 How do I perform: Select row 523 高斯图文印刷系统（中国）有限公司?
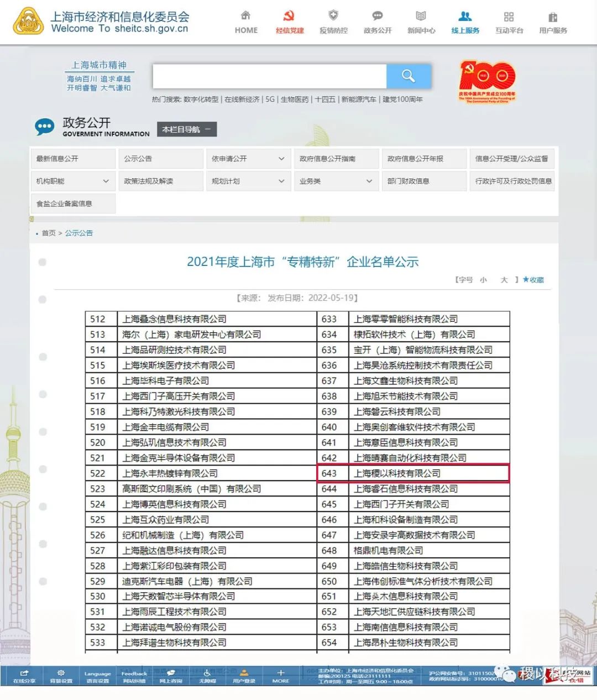click(x=201, y=489)
